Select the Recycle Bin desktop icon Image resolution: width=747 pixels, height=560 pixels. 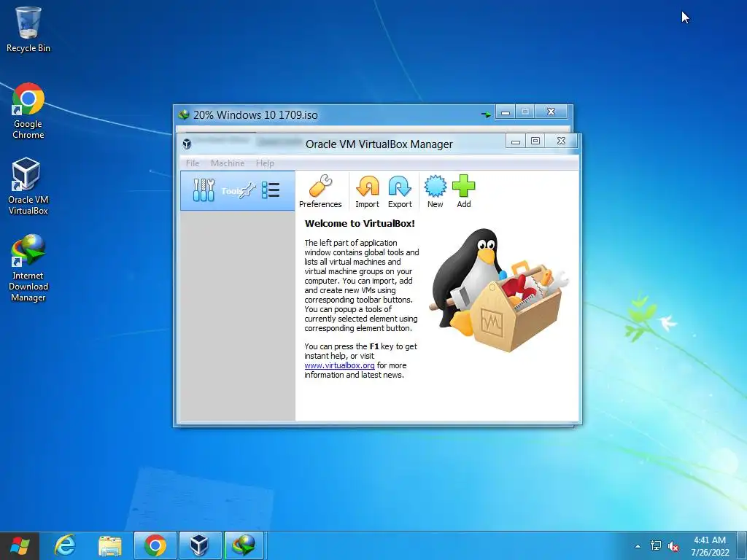(x=28, y=29)
